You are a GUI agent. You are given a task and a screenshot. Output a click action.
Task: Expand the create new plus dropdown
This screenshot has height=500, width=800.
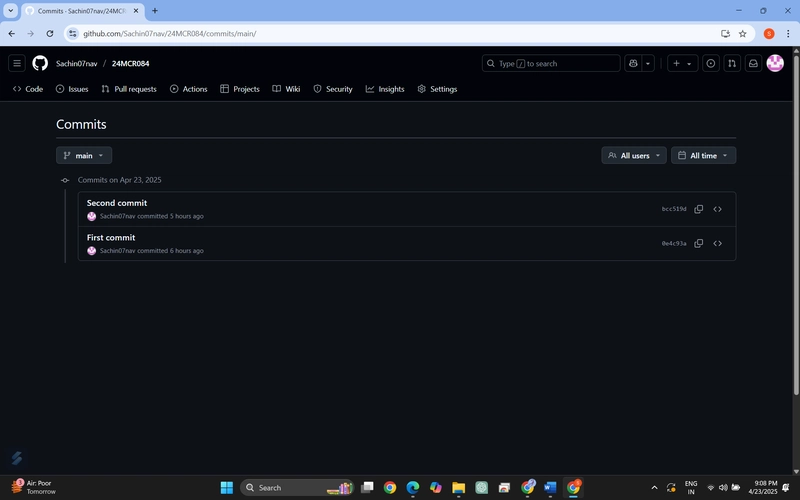[682, 63]
